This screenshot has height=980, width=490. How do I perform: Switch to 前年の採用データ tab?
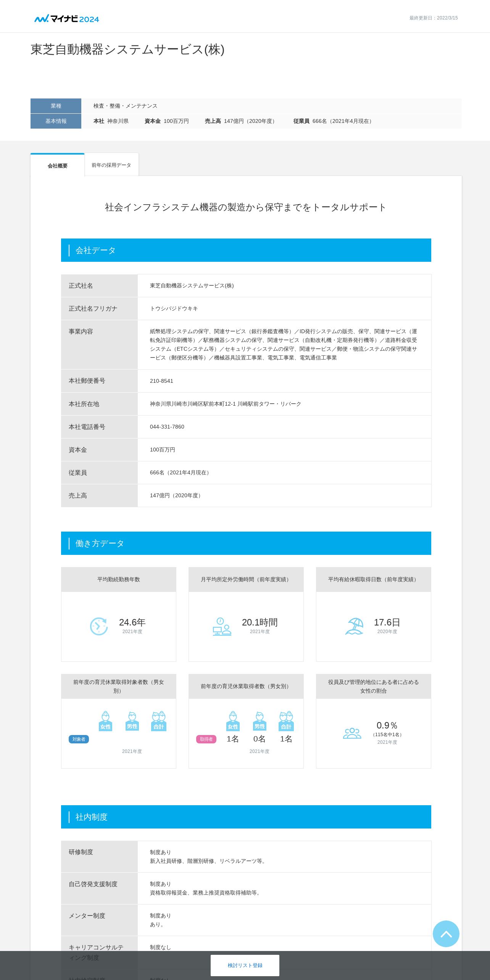pos(111,165)
